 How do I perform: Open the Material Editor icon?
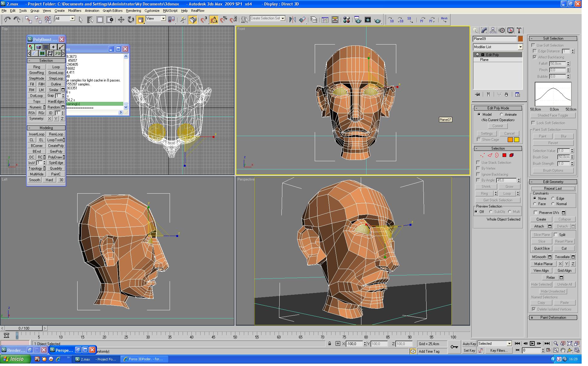pos(347,20)
